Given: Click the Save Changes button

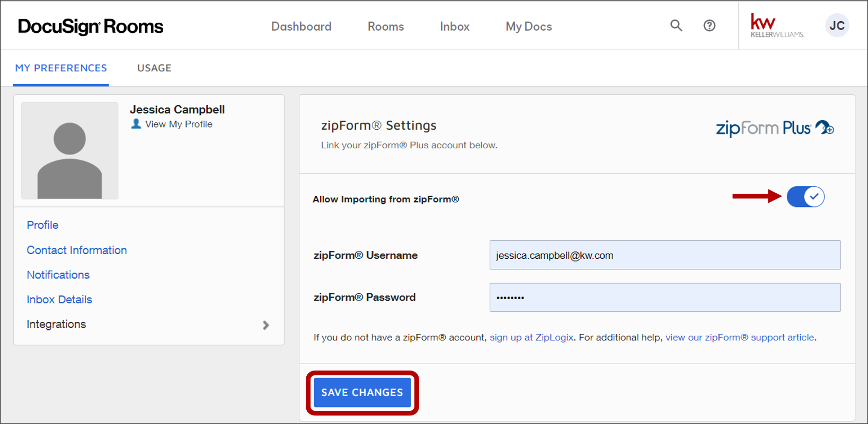Looking at the screenshot, I should (362, 392).
